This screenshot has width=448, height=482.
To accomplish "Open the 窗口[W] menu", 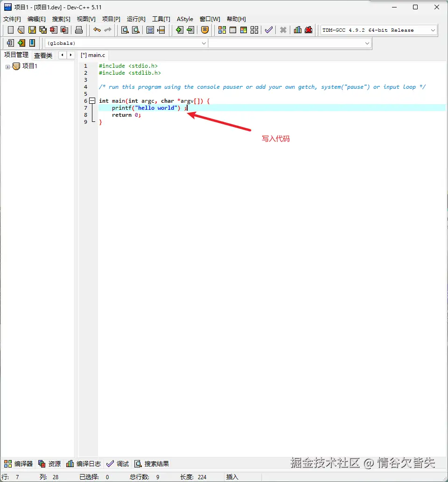I will tap(210, 19).
